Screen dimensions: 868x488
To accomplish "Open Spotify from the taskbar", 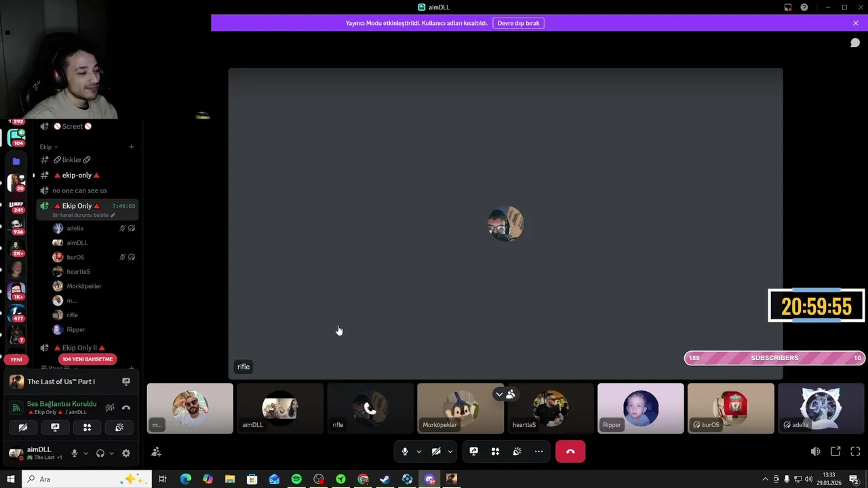I will click(x=296, y=479).
